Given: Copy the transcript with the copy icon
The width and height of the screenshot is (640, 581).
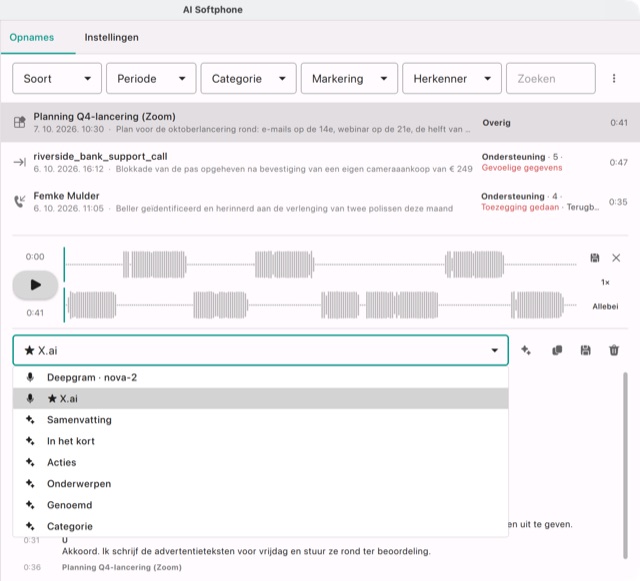Looking at the screenshot, I should tap(557, 350).
